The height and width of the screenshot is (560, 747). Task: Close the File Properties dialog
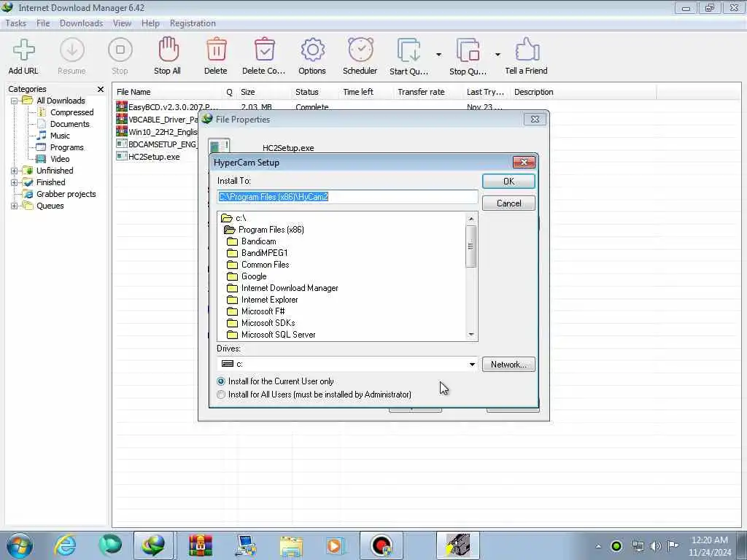pyautogui.click(x=535, y=120)
